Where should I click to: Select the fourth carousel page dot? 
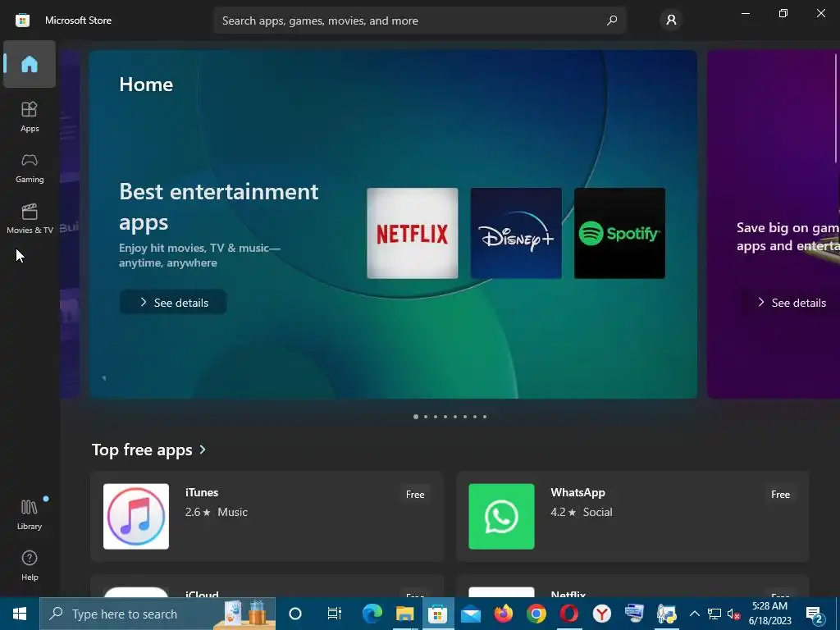tap(445, 417)
